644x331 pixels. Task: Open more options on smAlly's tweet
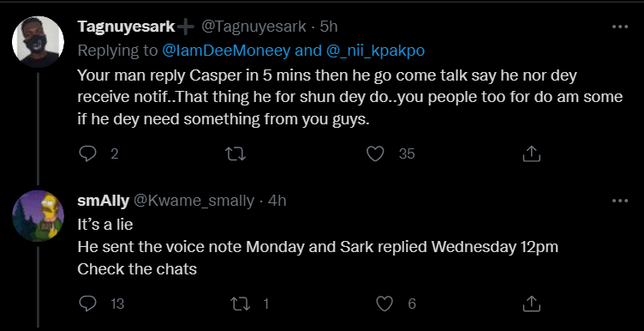click(x=620, y=201)
